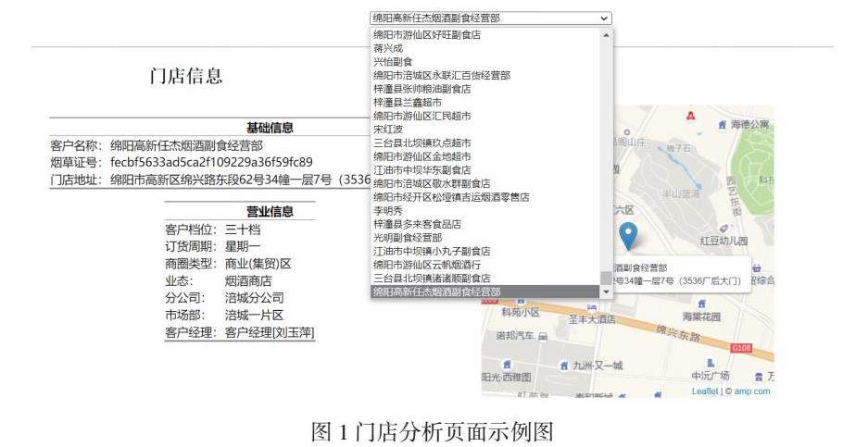Pick 光明副食经营部 from the store list
This screenshot has height=447, width=868.
click(408, 238)
